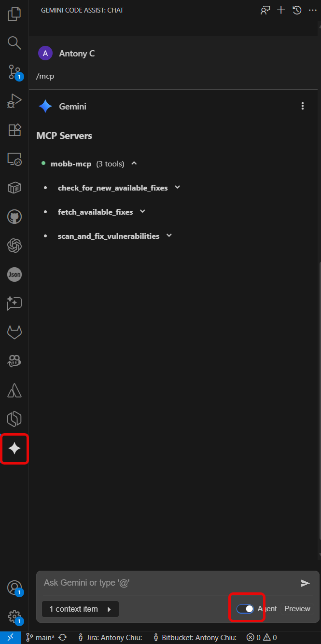Viewport: 321px width, 644px height.
Task: Expand fetch_available_fixes tool details
Action: point(142,211)
